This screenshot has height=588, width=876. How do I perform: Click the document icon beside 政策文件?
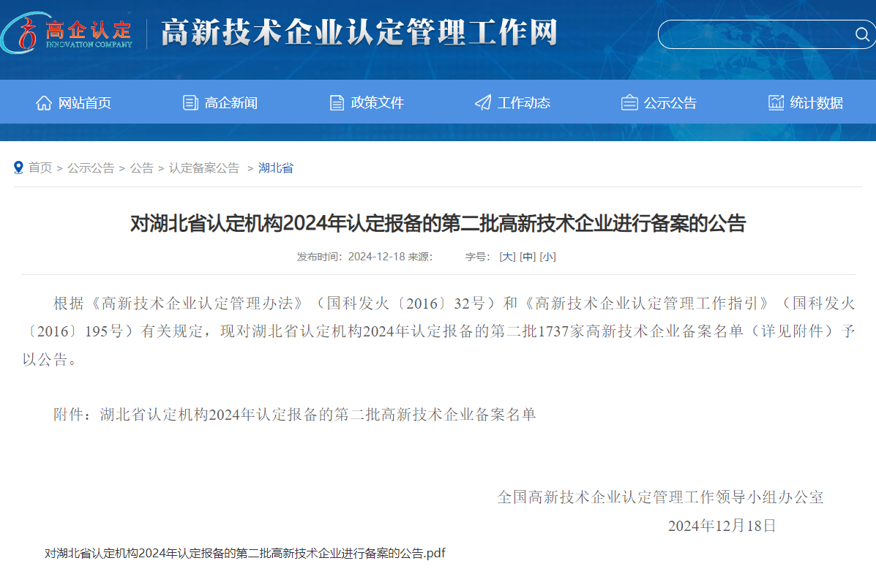(x=337, y=102)
